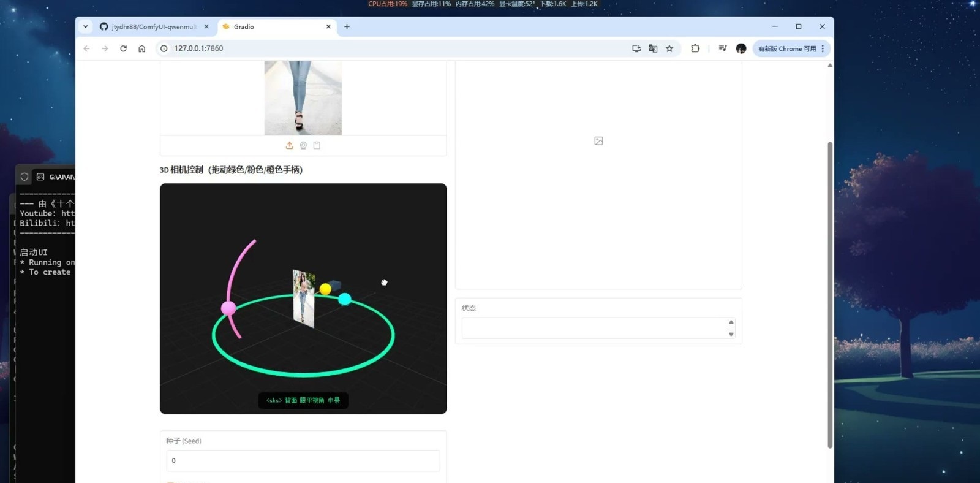Click the '上传:1.2K' network speed readout
This screenshot has height=483, width=980.
coord(584,4)
